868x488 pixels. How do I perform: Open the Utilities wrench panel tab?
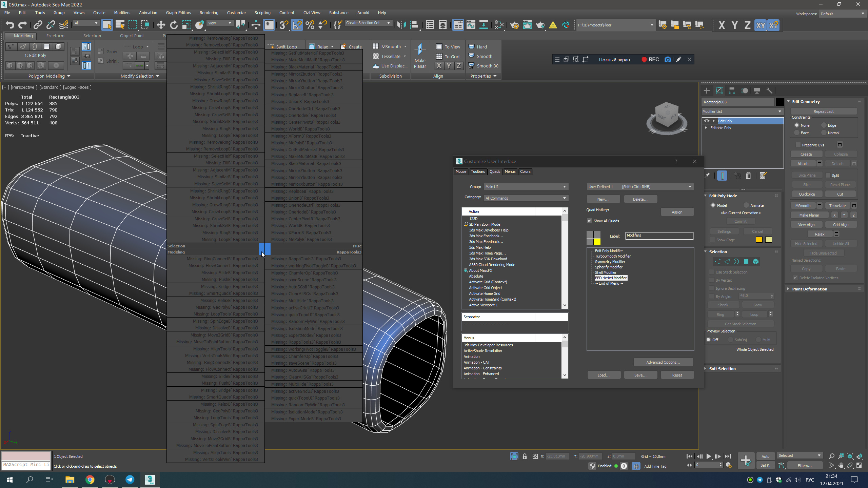click(769, 90)
